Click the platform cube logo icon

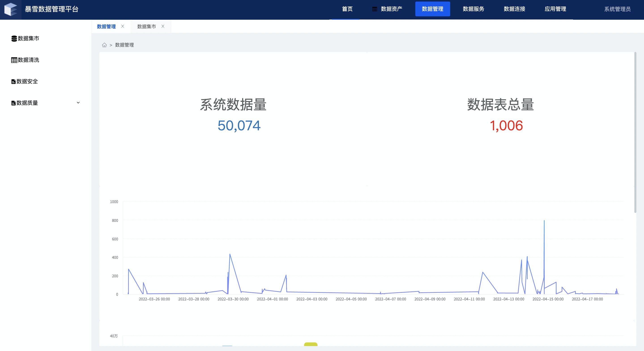click(11, 9)
